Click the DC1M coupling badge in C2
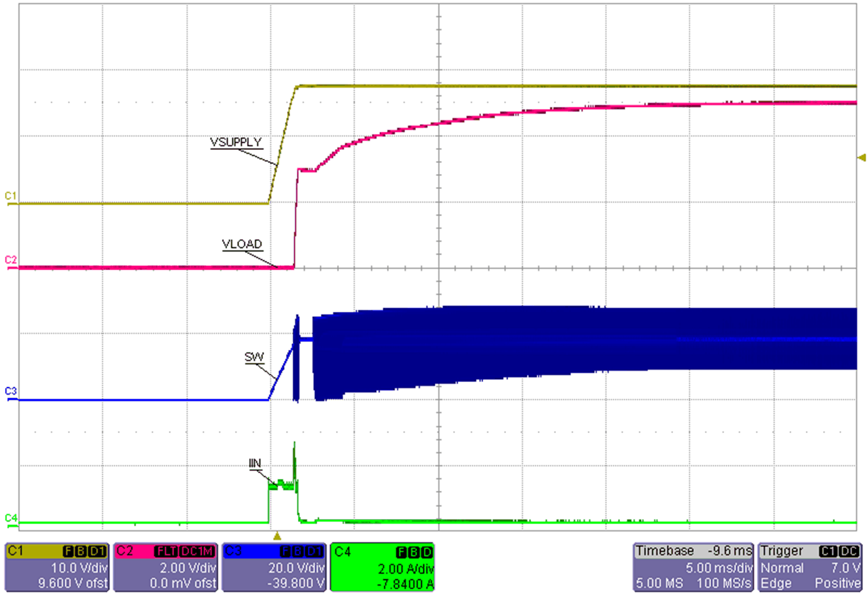The image size is (868, 593). (x=197, y=551)
